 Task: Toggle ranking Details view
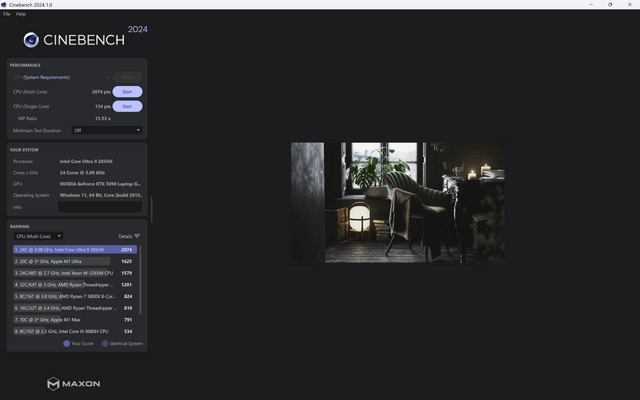[x=125, y=236]
